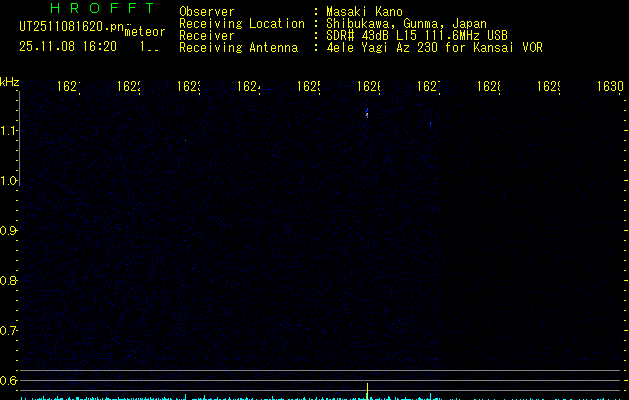Click the 'Receiver' field label
The height and width of the screenshot is (400, 629).
point(207,36)
